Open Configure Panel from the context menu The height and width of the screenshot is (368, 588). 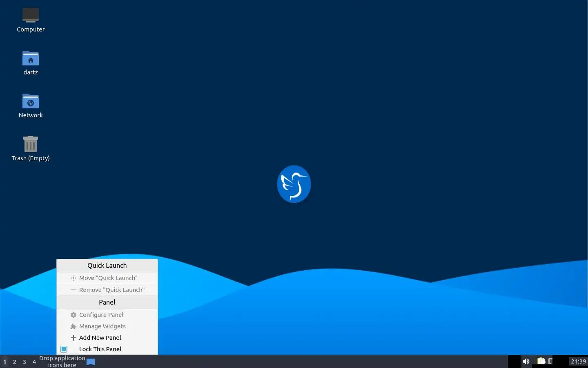tap(107, 315)
